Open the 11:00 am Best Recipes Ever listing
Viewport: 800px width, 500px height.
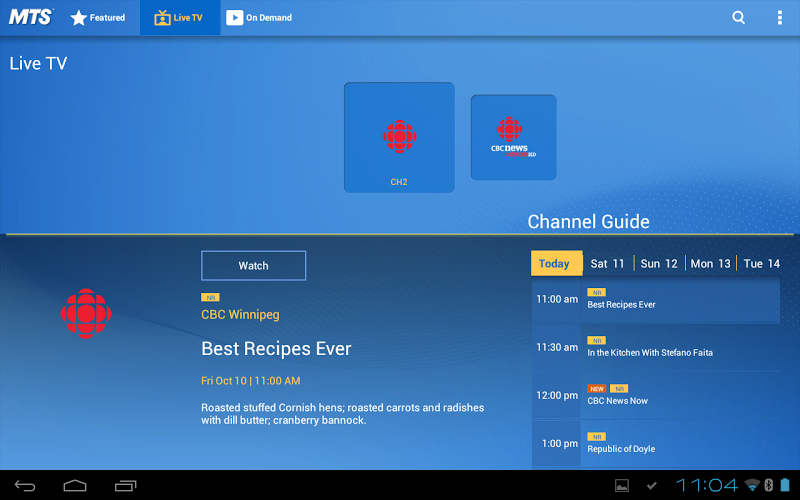[x=656, y=299]
